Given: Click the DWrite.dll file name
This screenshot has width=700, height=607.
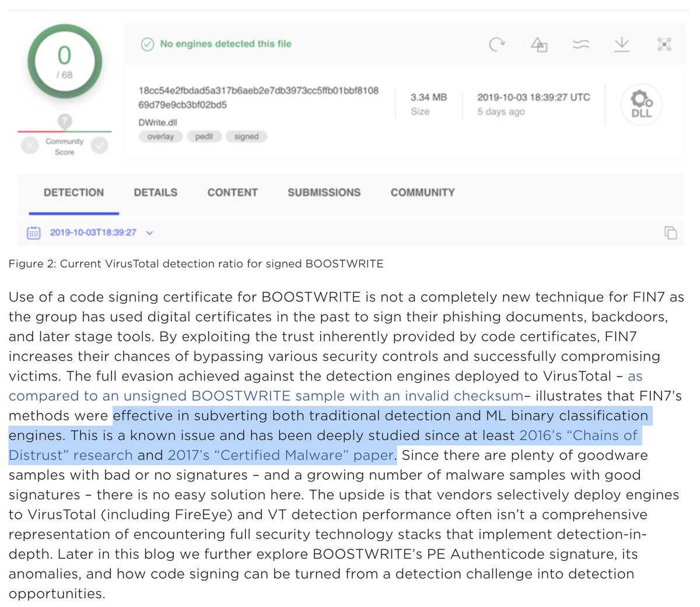Looking at the screenshot, I should [157, 122].
